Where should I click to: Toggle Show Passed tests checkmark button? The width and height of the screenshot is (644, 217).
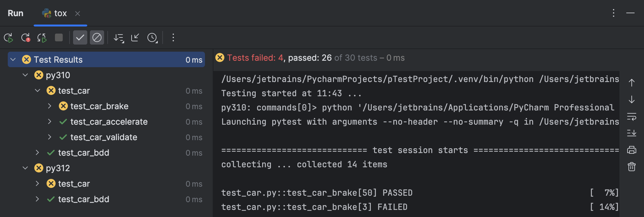point(80,38)
